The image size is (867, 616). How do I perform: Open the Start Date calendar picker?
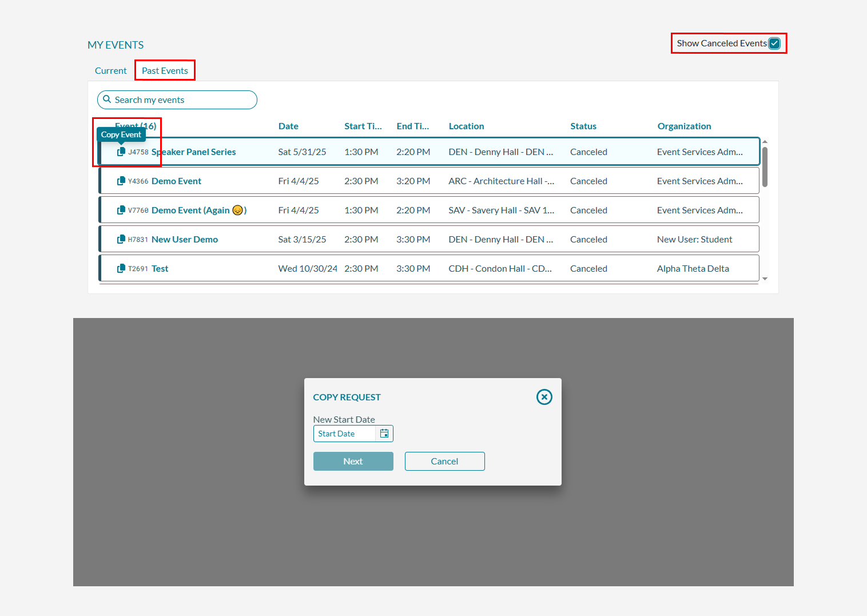click(x=384, y=434)
